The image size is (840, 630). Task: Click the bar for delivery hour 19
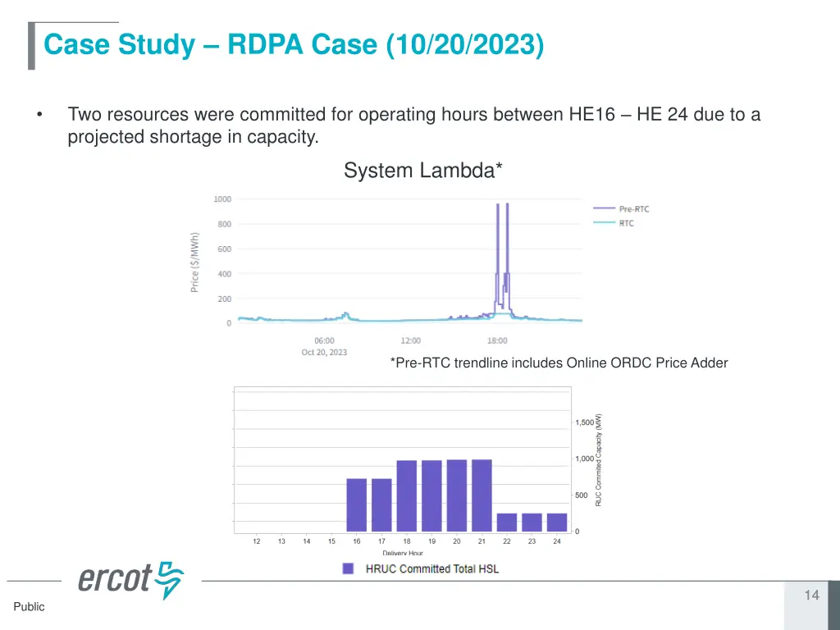431,496
